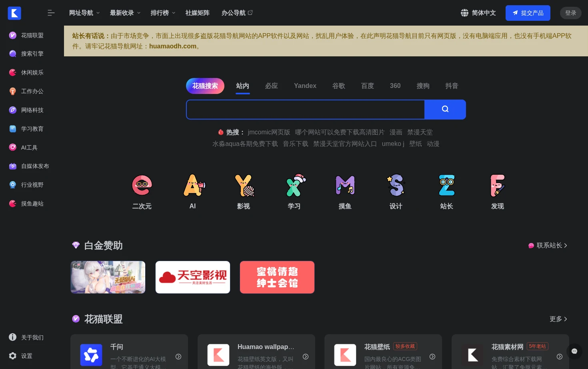Open 摸鱼趣站 sidebar category
The height and width of the screenshot is (369, 588).
(26, 203)
